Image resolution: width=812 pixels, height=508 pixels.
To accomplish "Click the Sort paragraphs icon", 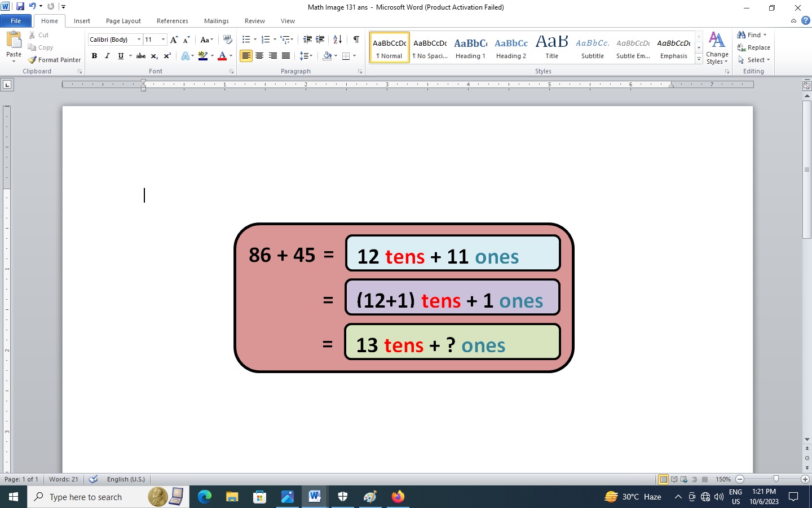I will pyautogui.click(x=337, y=40).
